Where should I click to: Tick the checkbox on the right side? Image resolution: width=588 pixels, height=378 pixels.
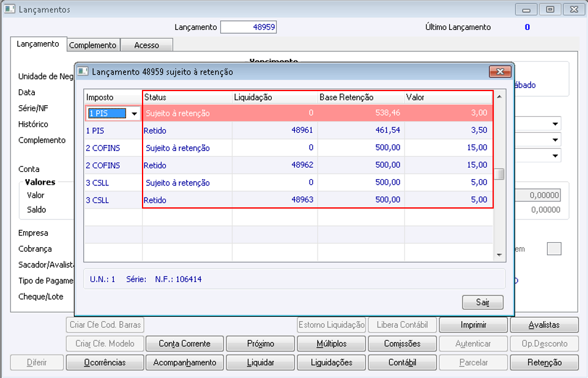554,248
